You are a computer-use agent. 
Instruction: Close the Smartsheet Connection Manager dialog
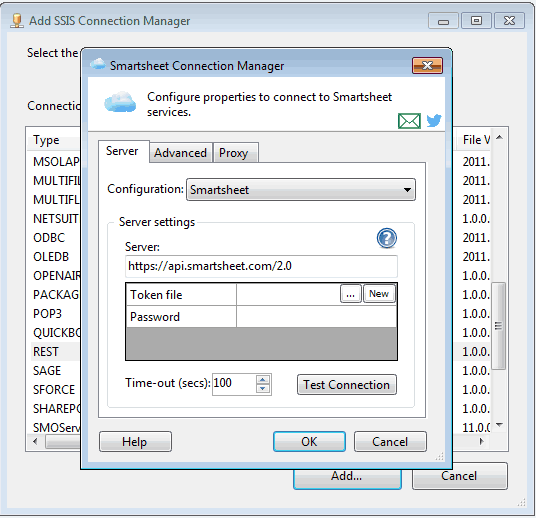(x=427, y=65)
